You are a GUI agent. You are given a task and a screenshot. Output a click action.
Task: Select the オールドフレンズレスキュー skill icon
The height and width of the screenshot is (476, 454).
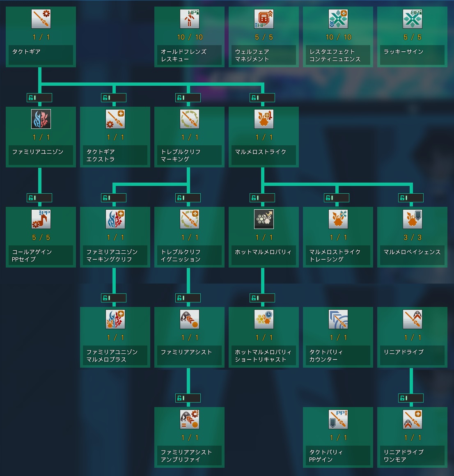[189, 19]
